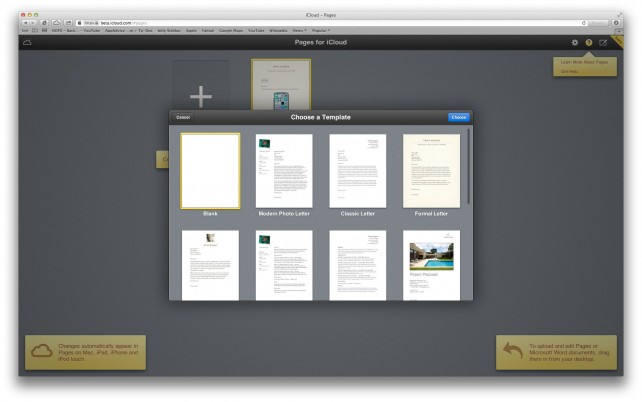642x402 pixels.
Task: Select the second-row plain text resume template
Action: [357, 265]
